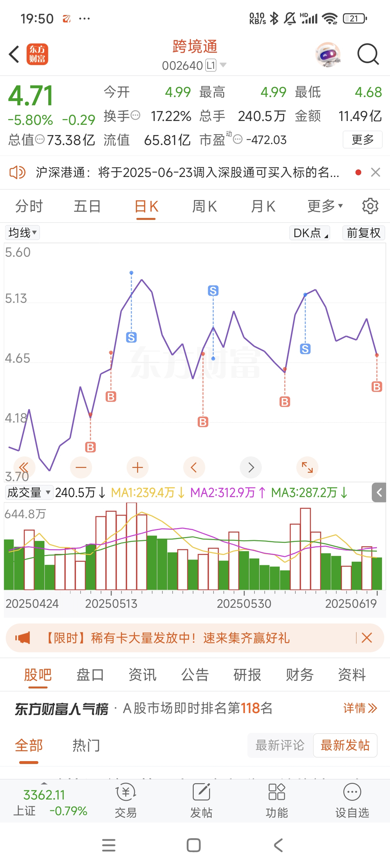Tap the double-left rewind chart button
390x868 pixels.
tap(24, 467)
